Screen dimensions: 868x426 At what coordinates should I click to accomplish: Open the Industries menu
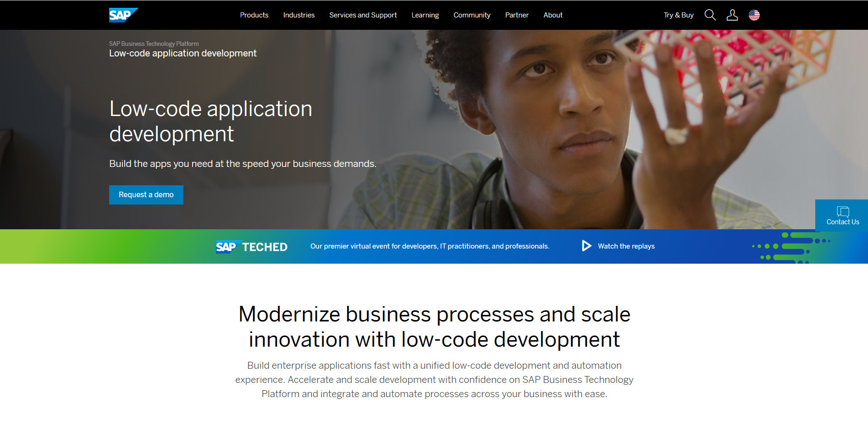(x=299, y=15)
